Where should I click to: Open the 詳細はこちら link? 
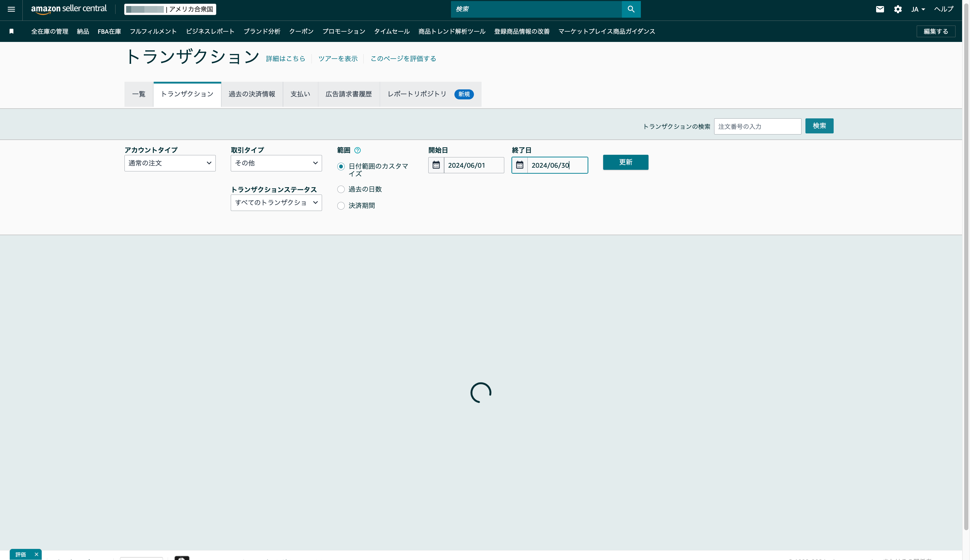point(285,59)
